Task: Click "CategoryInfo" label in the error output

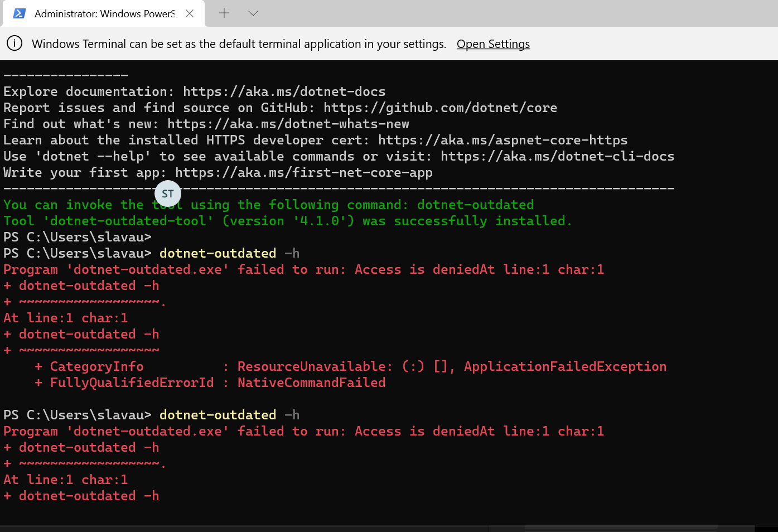Action: [x=97, y=366]
